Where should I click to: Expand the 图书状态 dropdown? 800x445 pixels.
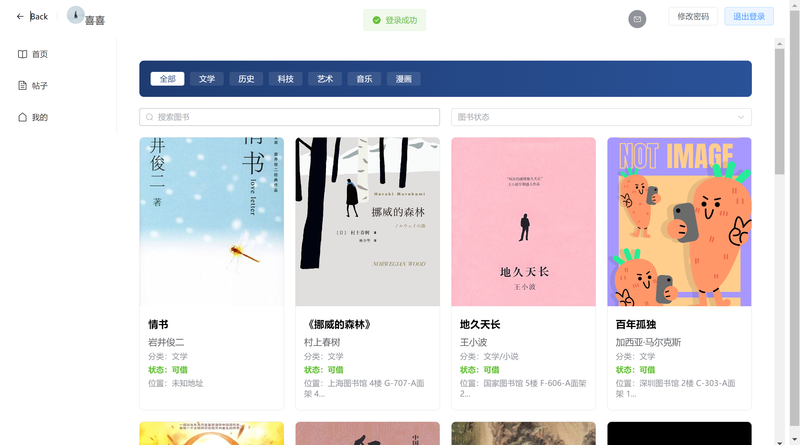pyautogui.click(x=601, y=117)
